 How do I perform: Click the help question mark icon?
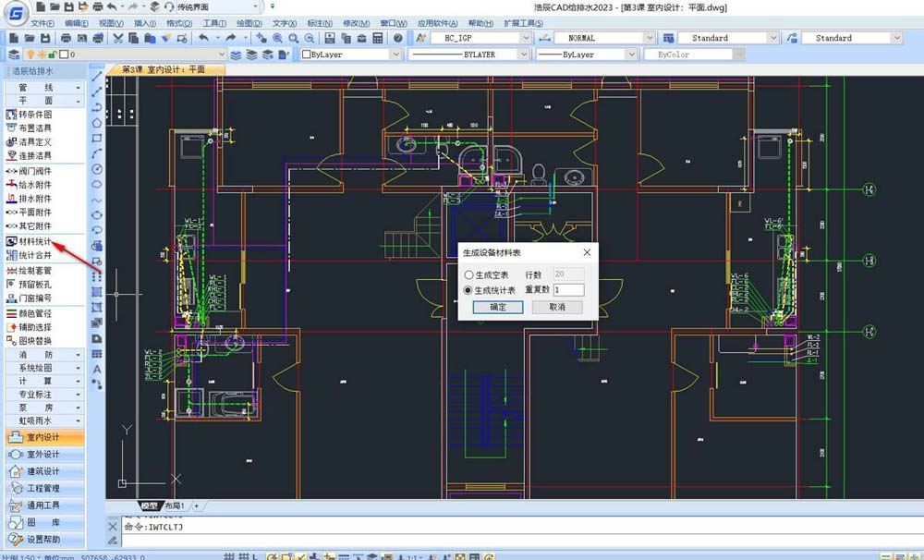coord(398,39)
